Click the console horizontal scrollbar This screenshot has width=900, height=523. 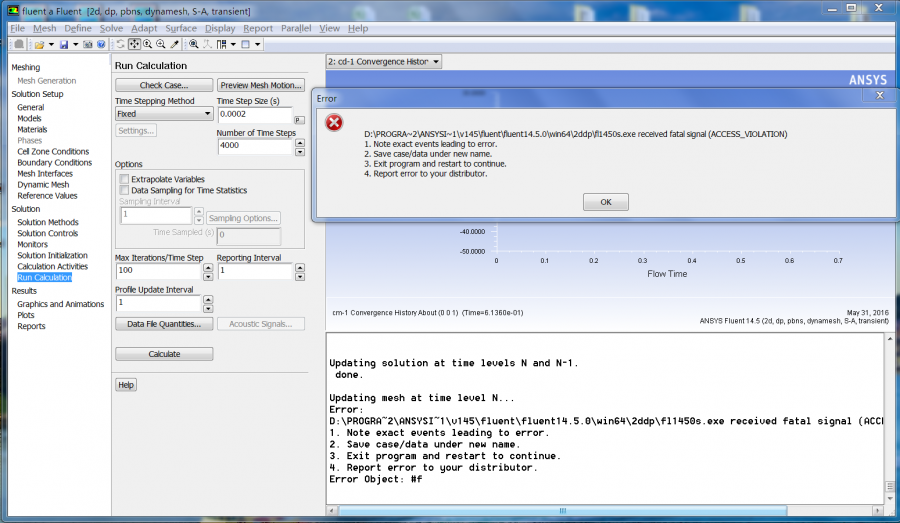[x=562, y=510]
